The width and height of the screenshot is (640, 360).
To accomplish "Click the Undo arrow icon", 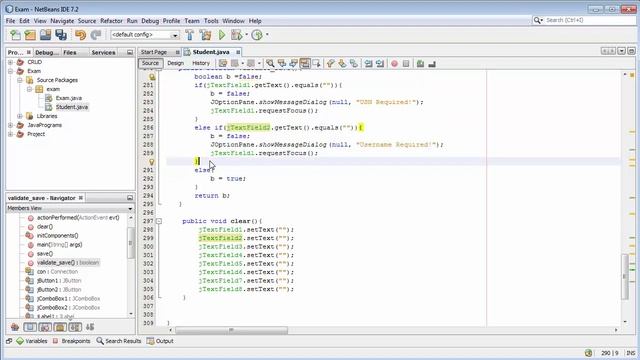I will pos(80,35).
